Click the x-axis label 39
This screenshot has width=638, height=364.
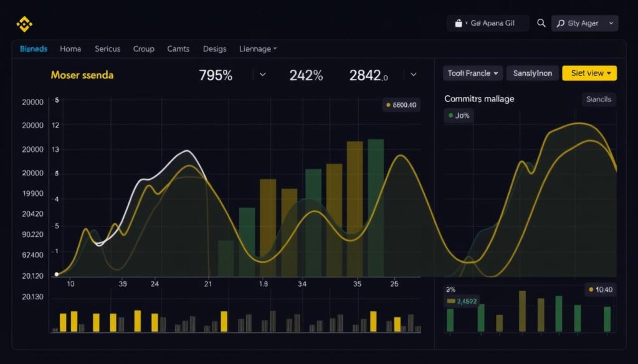pyautogui.click(x=123, y=284)
